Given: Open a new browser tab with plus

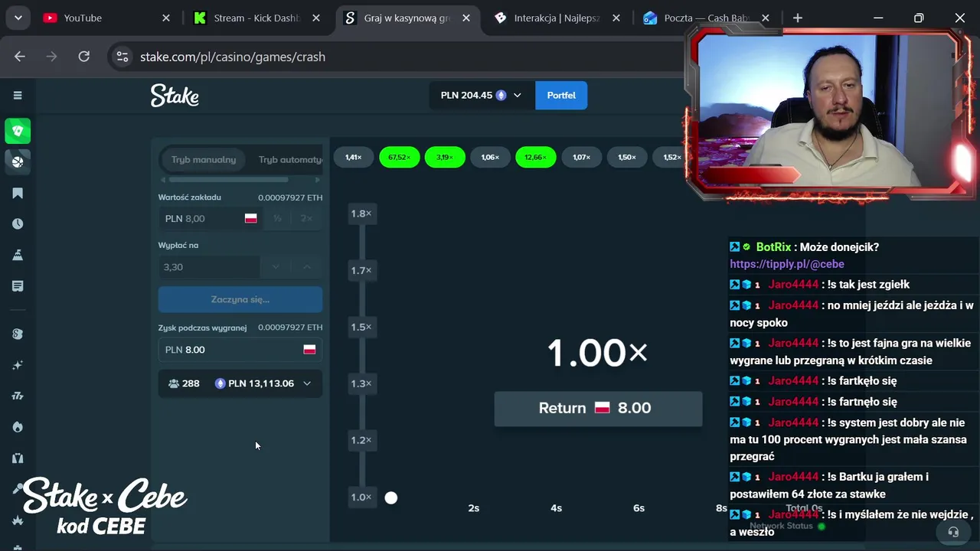Looking at the screenshot, I should point(798,18).
